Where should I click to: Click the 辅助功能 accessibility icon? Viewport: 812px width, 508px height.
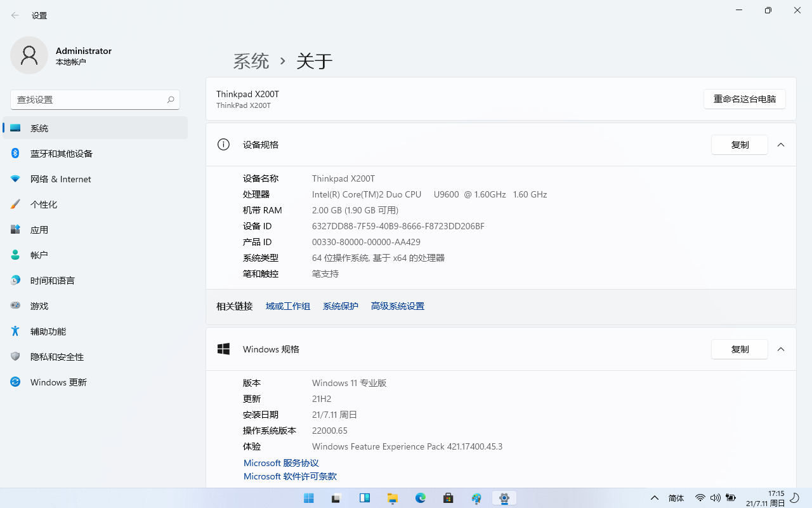point(15,331)
